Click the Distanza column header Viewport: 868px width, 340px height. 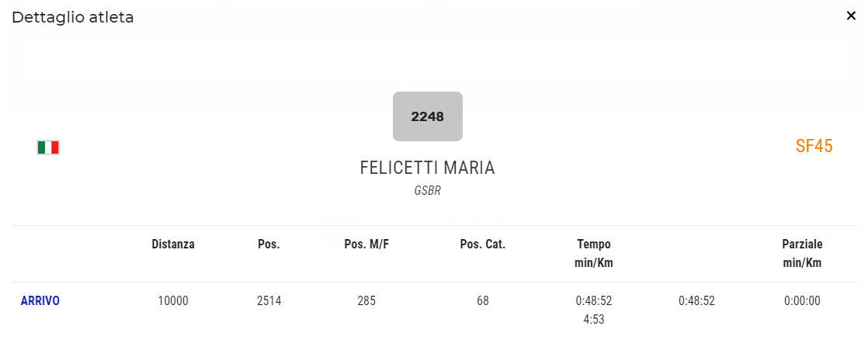[x=173, y=244]
